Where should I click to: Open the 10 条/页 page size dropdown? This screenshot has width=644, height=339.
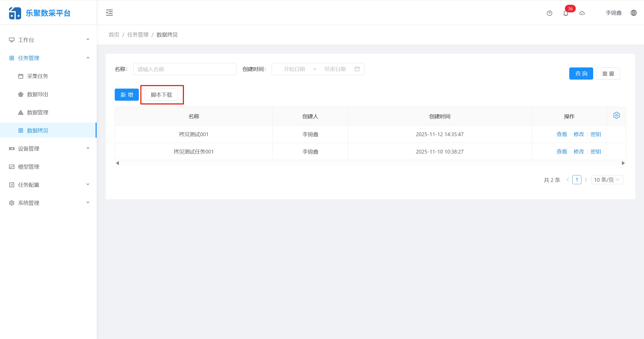pyautogui.click(x=607, y=180)
